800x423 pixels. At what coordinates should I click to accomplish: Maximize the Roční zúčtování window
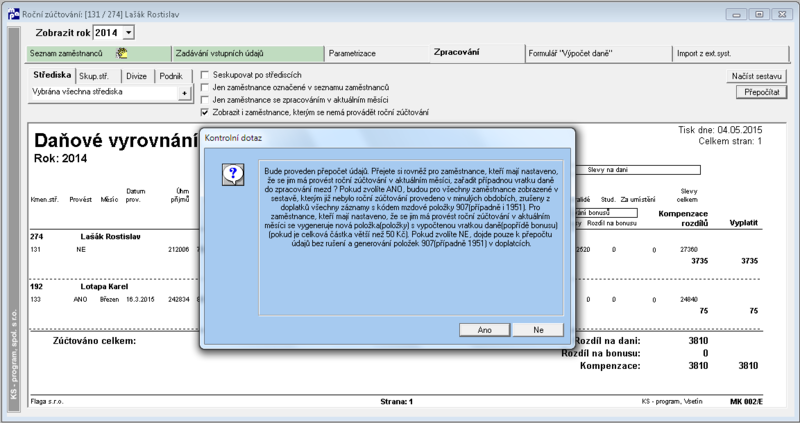[759, 14]
